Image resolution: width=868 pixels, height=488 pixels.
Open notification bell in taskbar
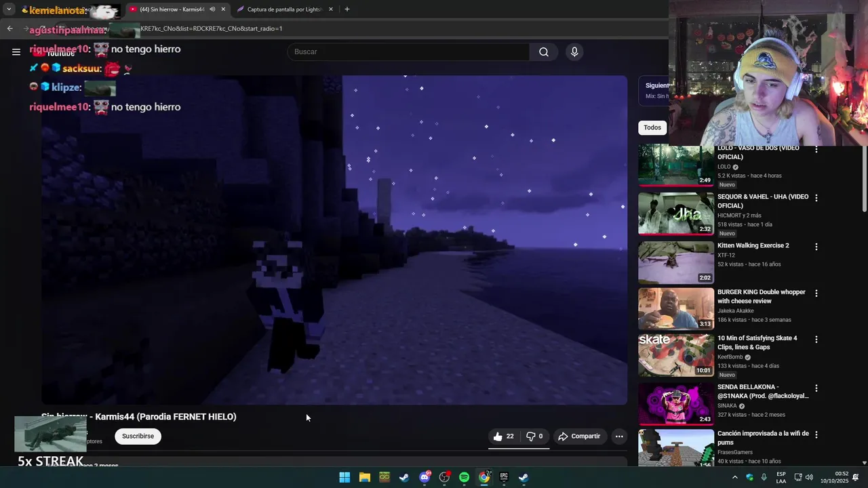[856, 477]
